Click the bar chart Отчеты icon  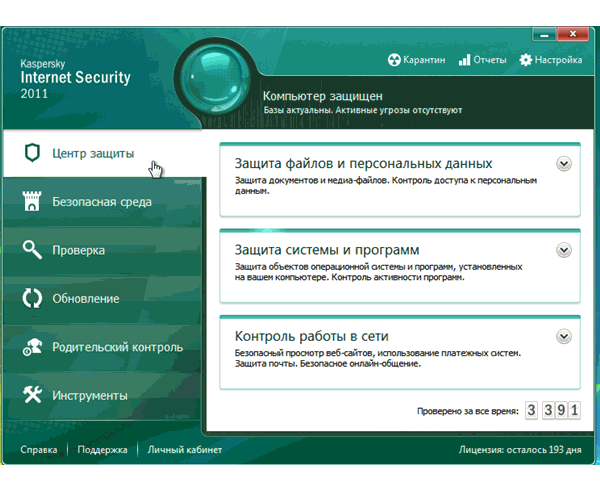(464, 60)
